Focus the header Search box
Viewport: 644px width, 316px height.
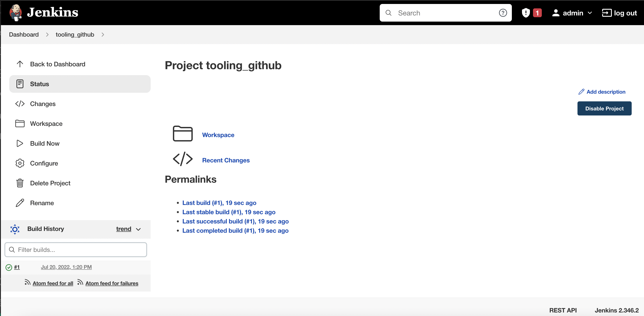pyautogui.click(x=446, y=13)
